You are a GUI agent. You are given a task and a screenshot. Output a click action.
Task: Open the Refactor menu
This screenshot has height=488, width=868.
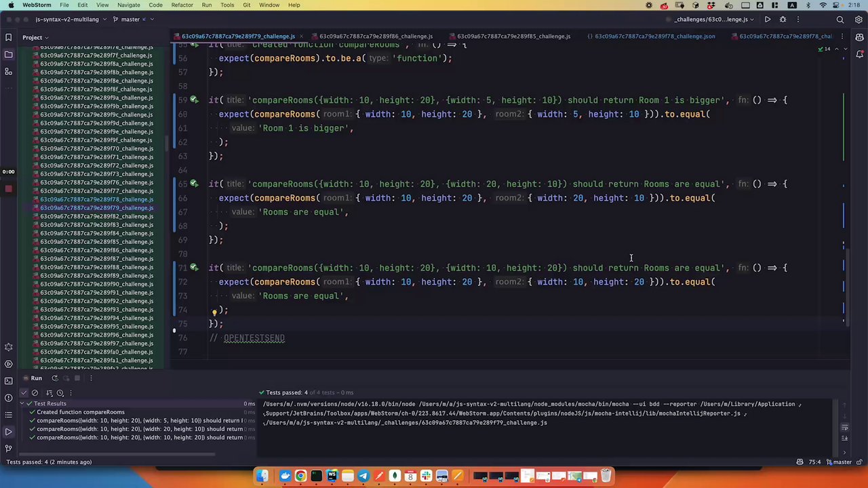click(182, 5)
